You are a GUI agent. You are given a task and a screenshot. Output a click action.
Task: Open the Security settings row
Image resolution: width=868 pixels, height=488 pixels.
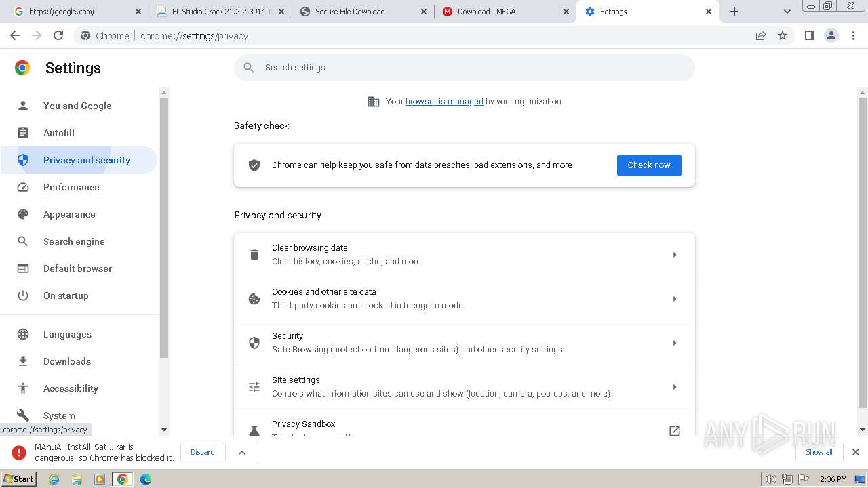click(465, 343)
